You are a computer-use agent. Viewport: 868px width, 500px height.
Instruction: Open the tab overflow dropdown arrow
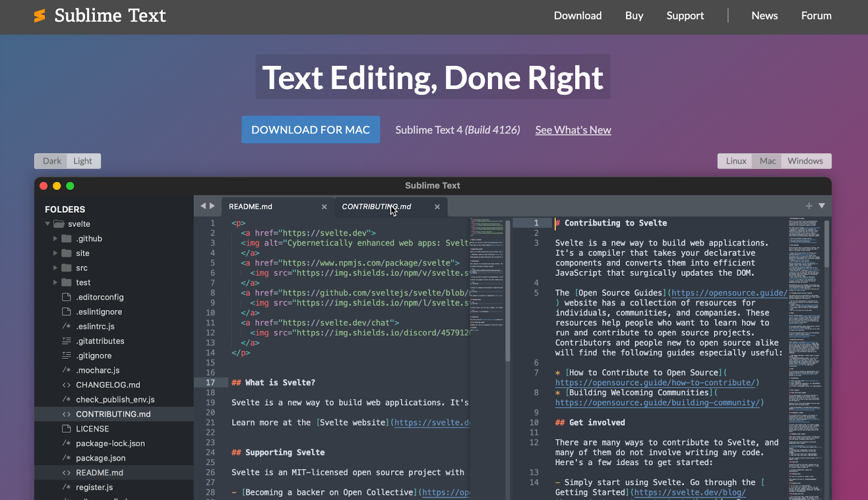pos(821,206)
